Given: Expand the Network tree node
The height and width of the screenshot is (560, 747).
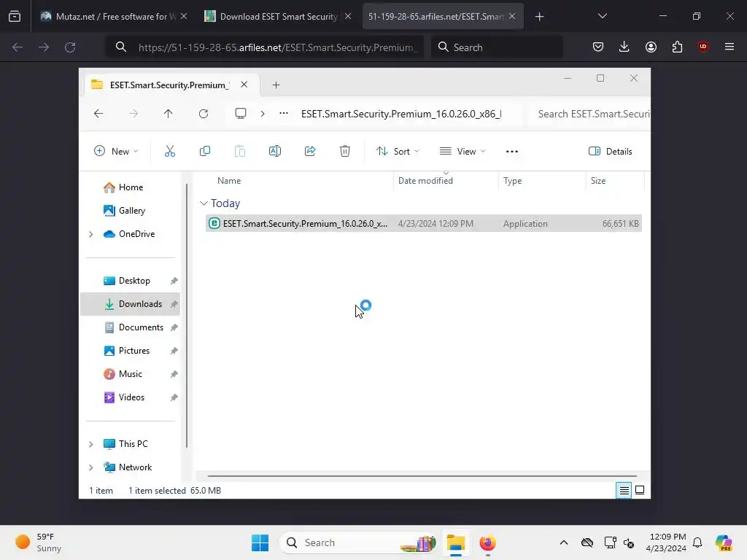Looking at the screenshot, I should click(91, 467).
